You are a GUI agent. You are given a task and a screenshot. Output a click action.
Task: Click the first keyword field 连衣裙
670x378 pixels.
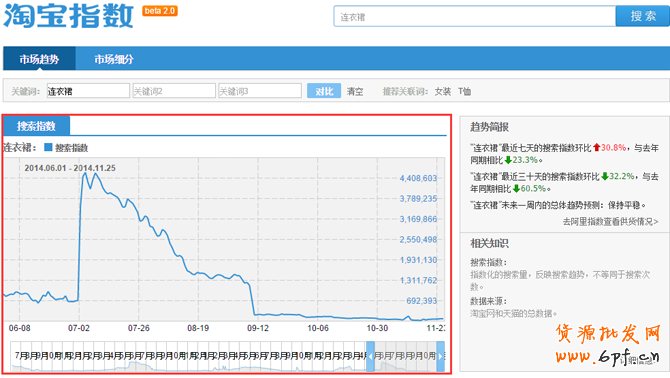pos(88,91)
